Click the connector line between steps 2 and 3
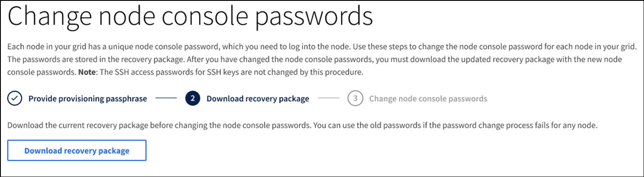The height and width of the screenshot is (177, 644). [x=329, y=99]
